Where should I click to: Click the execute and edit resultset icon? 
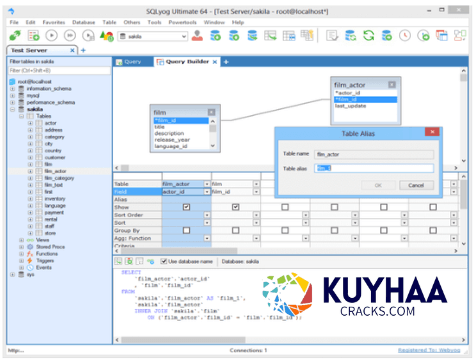88,35
